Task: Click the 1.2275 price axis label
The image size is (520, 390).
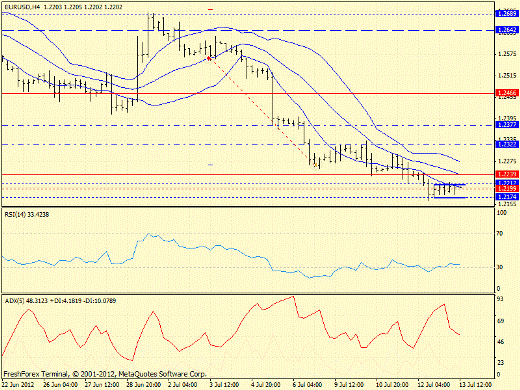Action: click(507, 161)
